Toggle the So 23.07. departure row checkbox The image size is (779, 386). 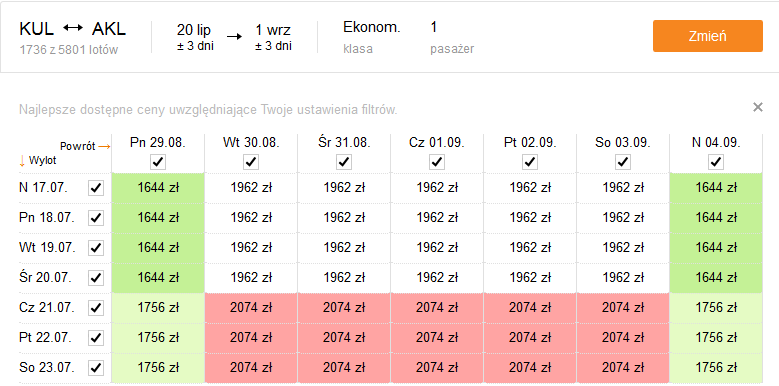96,368
